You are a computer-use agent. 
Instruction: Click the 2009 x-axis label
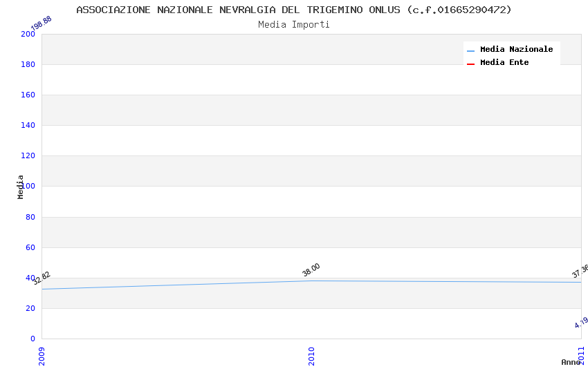pos(42,356)
